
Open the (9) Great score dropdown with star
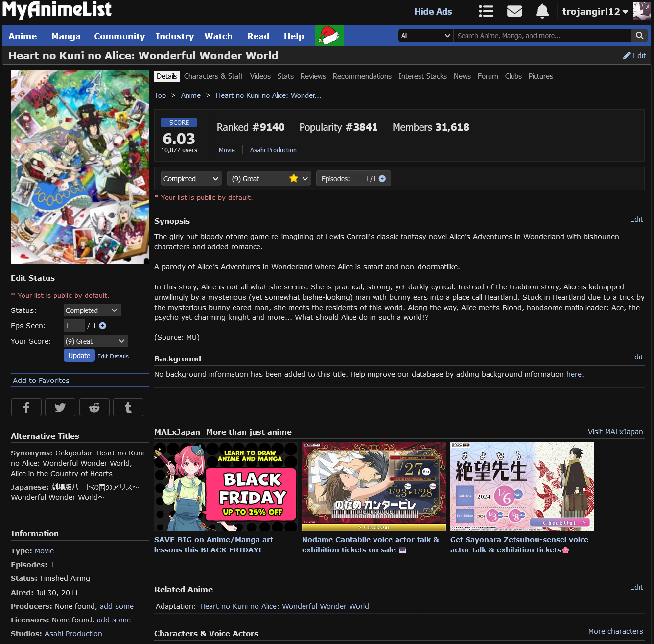tap(269, 179)
